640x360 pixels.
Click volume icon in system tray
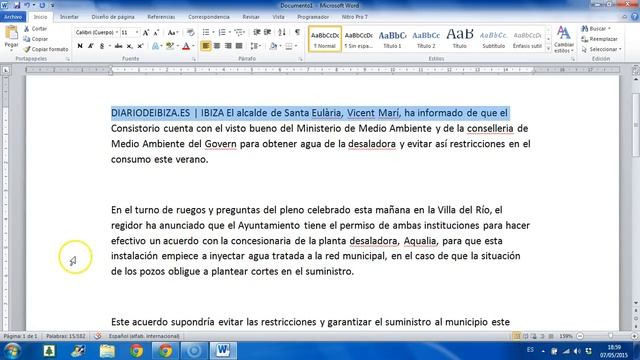pos(577,351)
